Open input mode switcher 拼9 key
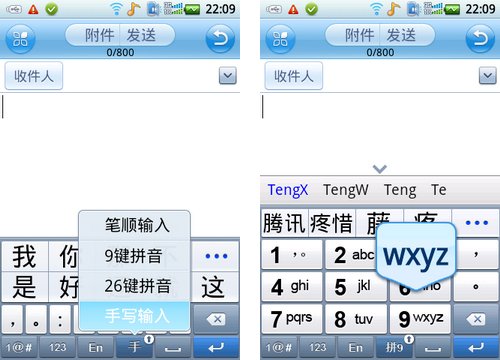This screenshot has width=500, height=360. (x=395, y=348)
